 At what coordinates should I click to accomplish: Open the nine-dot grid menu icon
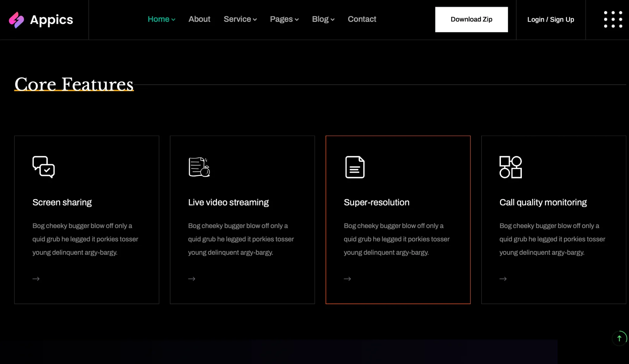613,19
